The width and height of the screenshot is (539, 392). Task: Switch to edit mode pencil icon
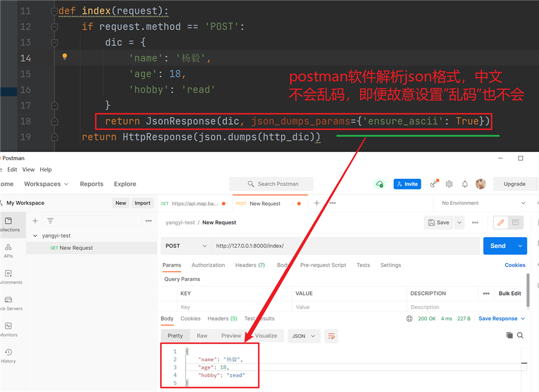(501, 223)
